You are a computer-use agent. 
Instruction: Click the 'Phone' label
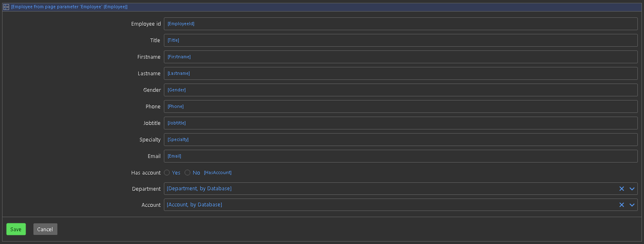click(153, 106)
